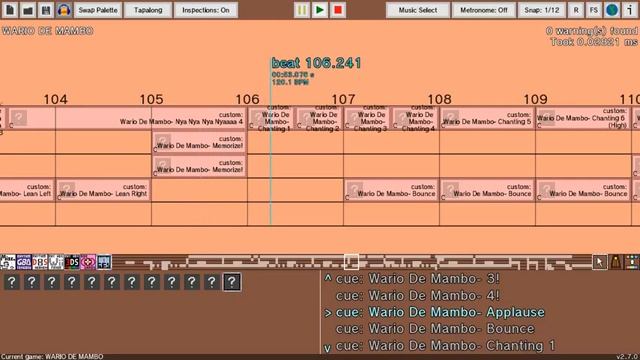
Task: Pause playback with the yellow pause button
Action: click(302, 10)
